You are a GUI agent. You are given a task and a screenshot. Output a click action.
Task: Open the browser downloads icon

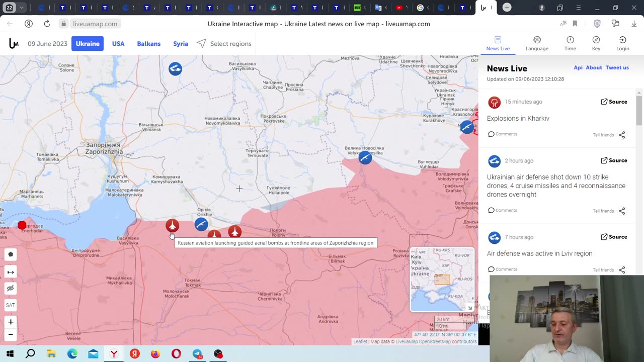point(634,24)
